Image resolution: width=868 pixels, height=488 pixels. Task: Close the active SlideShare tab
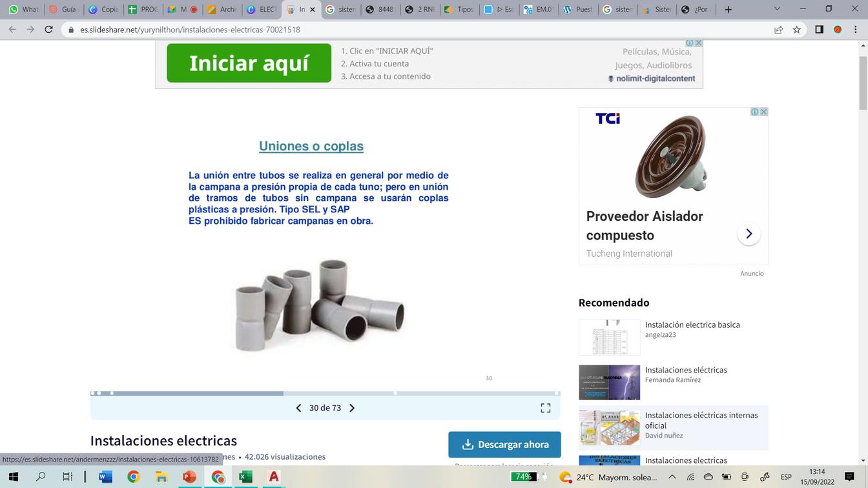coord(313,10)
